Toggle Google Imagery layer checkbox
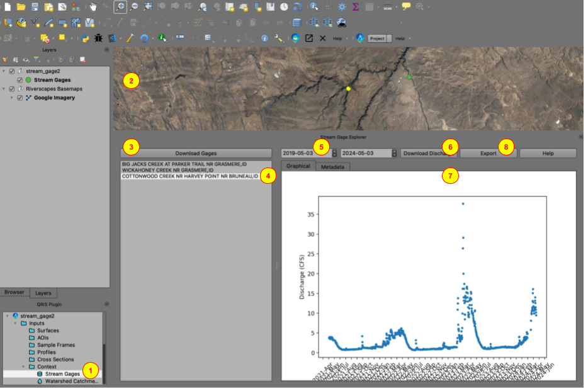This screenshot has width=588, height=391. [20, 98]
